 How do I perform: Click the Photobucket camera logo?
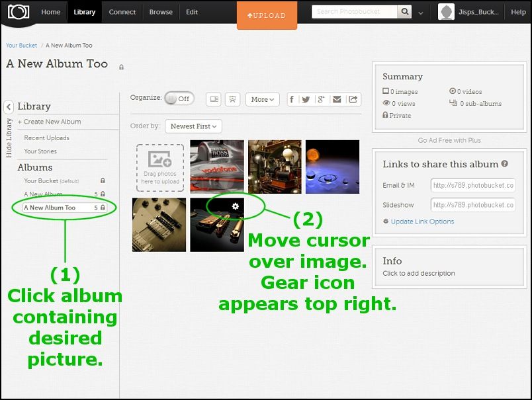point(19,13)
